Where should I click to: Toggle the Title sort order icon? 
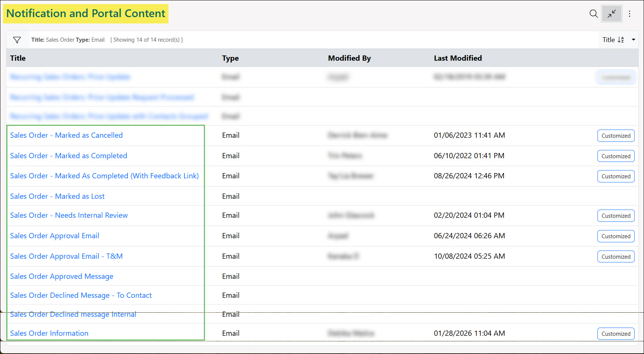pyautogui.click(x=621, y=40)
